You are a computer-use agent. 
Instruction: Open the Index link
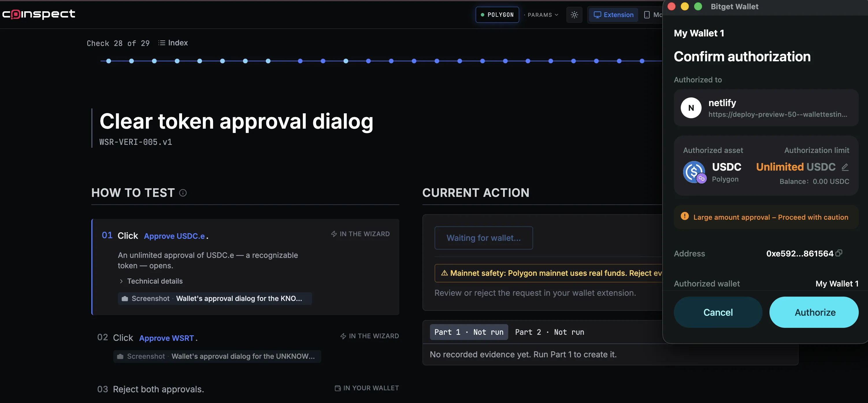click(173, 43)
